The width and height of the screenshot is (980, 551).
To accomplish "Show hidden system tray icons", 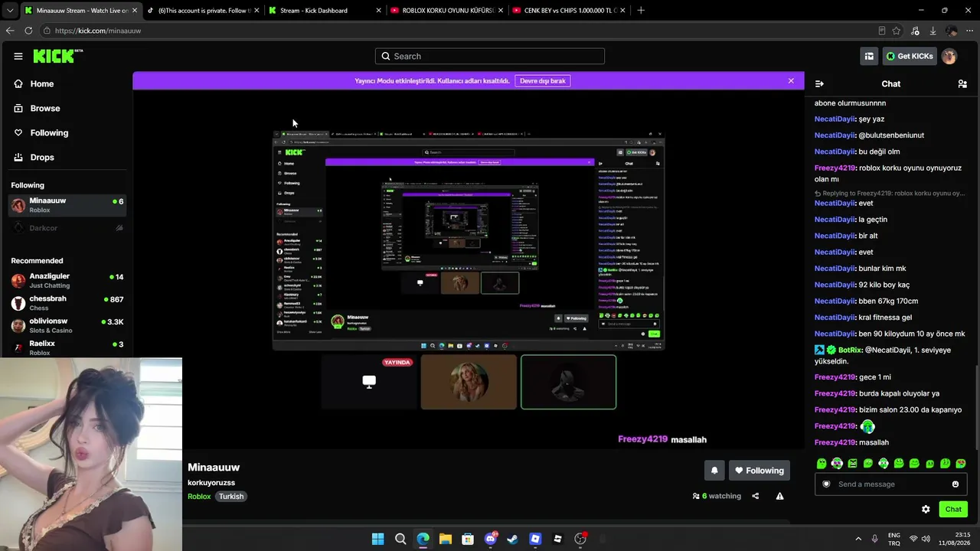I will pyautogui.click(x=857, y=539).
